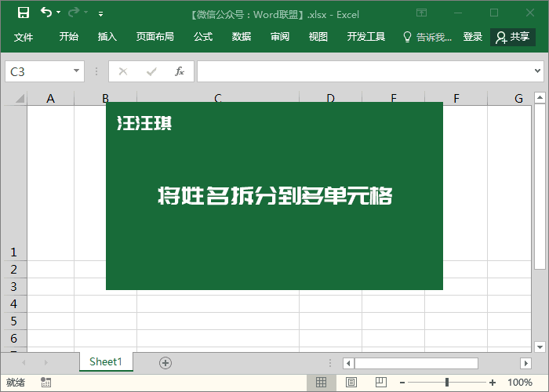Image resolution: width=549 pixels, height=392 pixels.
Task: Open the Undo history dropdown arrow
Action: pyautogui.click(x=59, y=13)
